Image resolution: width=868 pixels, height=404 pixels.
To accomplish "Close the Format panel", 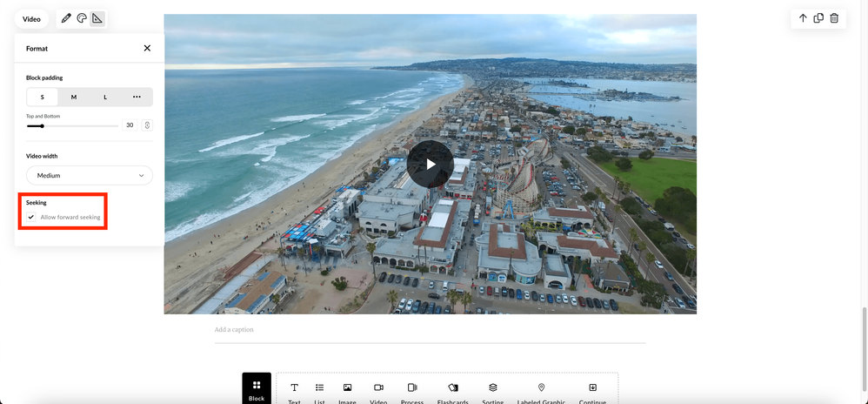I will (147, 49).
